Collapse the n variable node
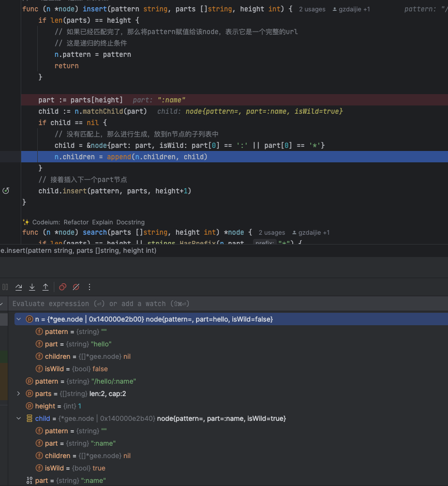448x486 pixels. (19, 319)
